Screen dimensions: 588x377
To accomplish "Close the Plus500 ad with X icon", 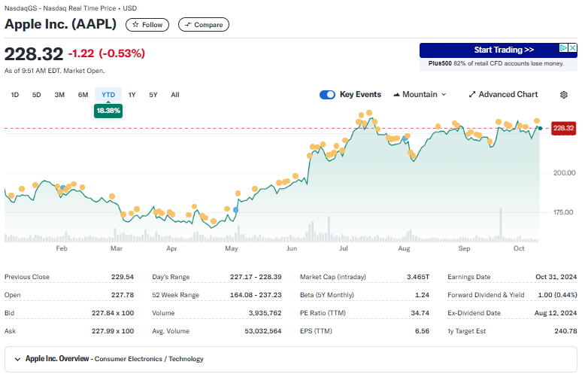I will click(573, 48).
